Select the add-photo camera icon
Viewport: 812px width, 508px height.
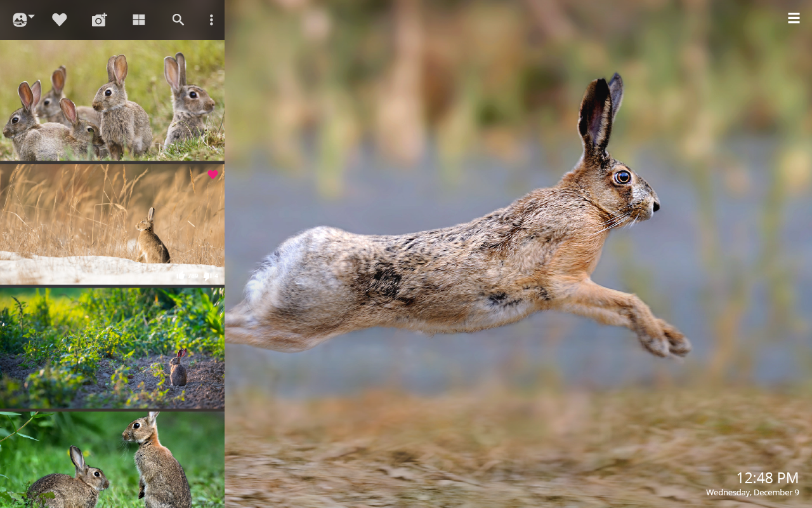99,19
